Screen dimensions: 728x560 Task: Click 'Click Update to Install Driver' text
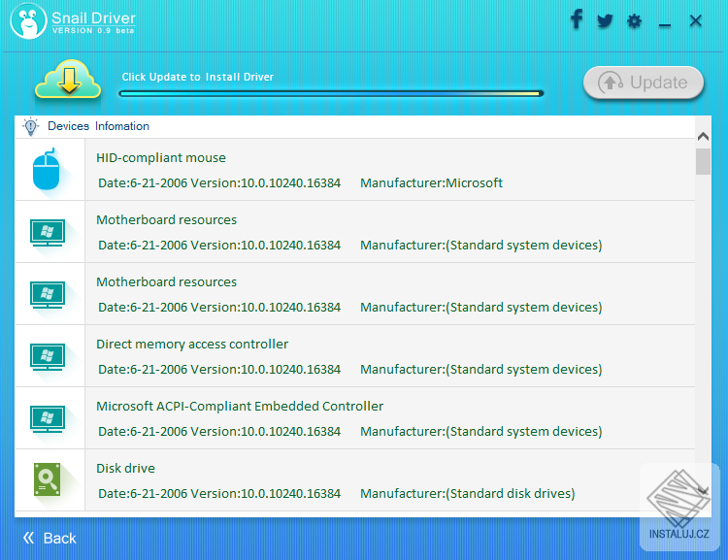198,77
